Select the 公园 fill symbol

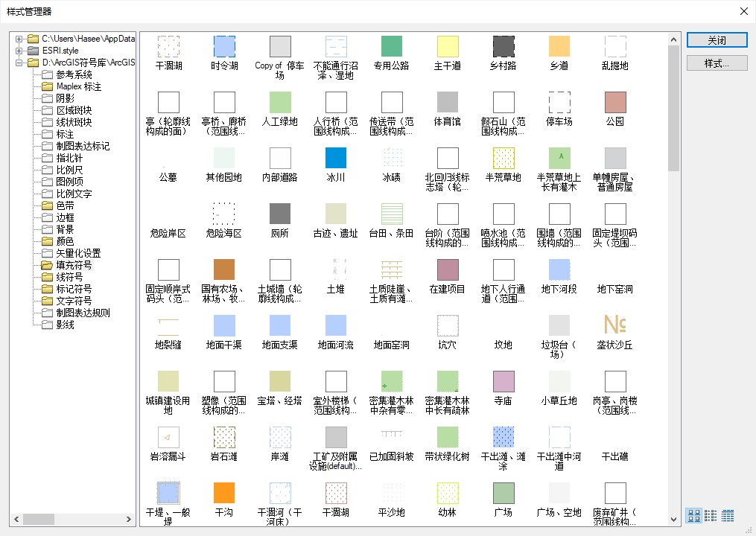615,102
